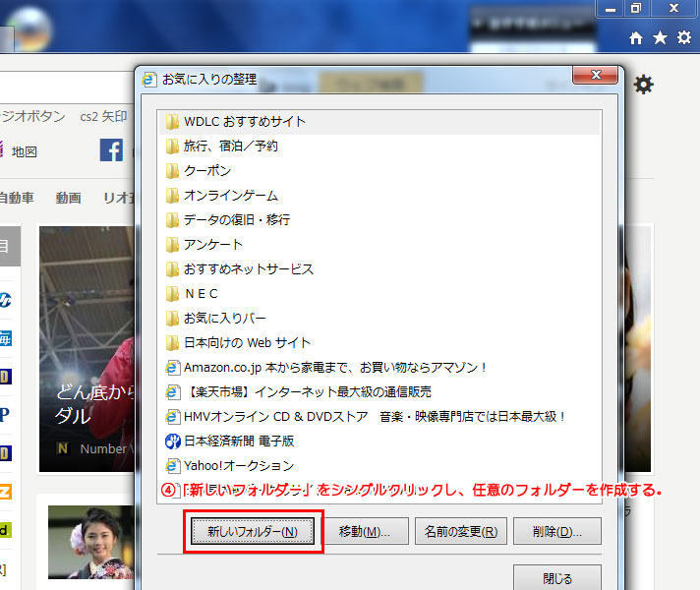
Task: Select the Amazon.co.jp favorite entry
Action: point(335,367)
